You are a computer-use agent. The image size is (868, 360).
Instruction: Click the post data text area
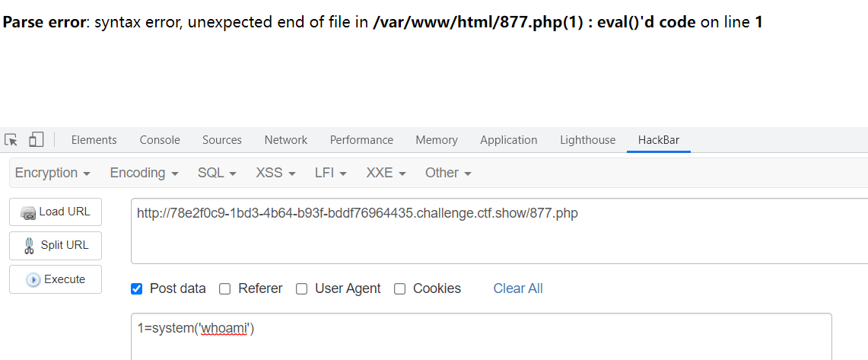coord(481,336)
